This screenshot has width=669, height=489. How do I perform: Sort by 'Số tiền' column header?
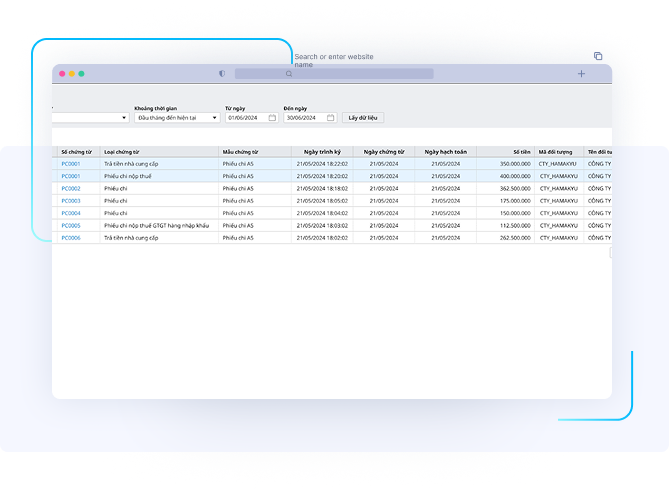516,151
